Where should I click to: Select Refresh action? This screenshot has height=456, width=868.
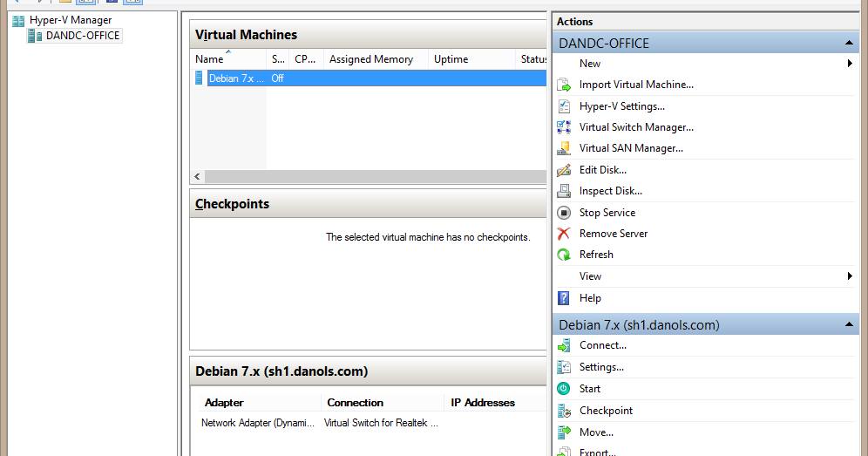(x=596, y=255)
